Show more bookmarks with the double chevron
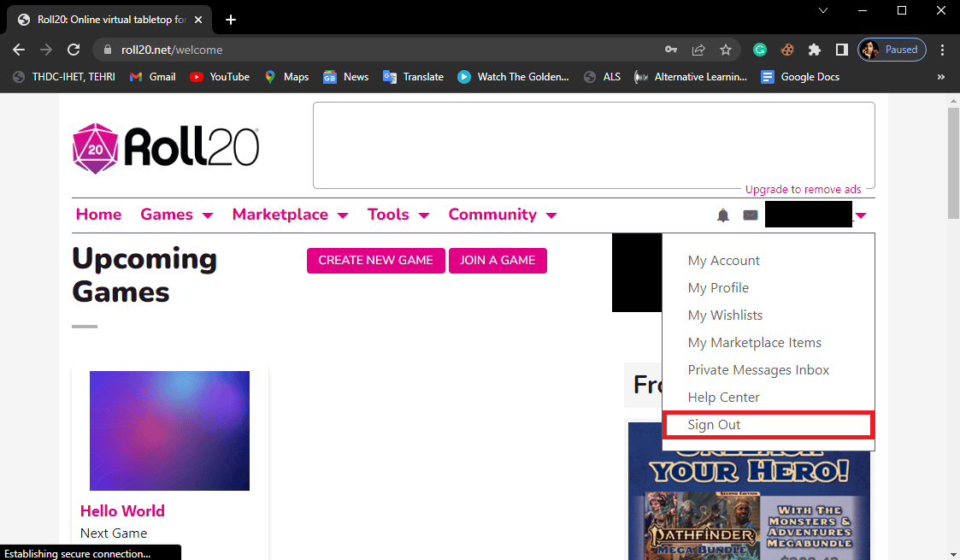This screenshot has width=960, height=560. pos(941,76)
